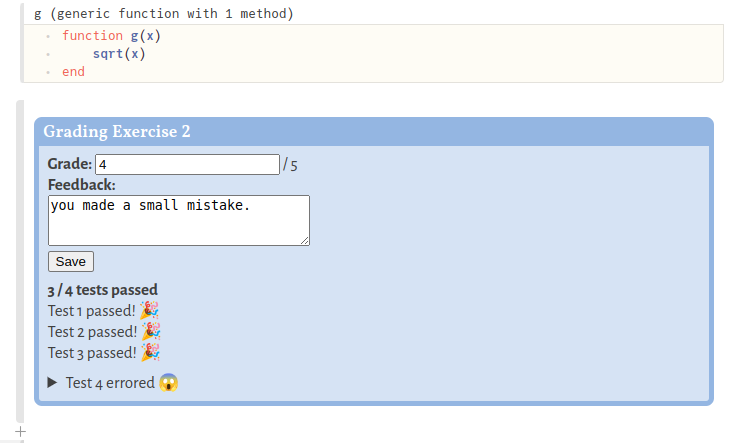Click the Grading Exercise 2 header
Screen dimensions: 737x443
374,132
